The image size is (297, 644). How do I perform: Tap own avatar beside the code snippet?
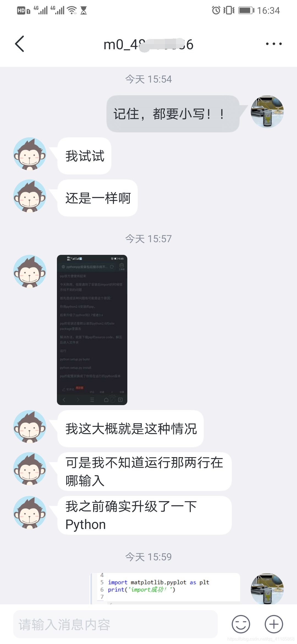coord(267,589)
